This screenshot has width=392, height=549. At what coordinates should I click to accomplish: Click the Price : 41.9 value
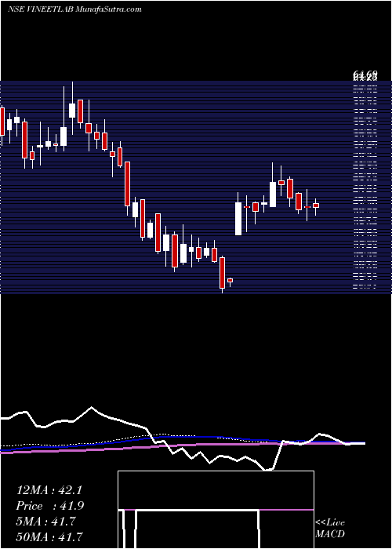click(50, 506)
